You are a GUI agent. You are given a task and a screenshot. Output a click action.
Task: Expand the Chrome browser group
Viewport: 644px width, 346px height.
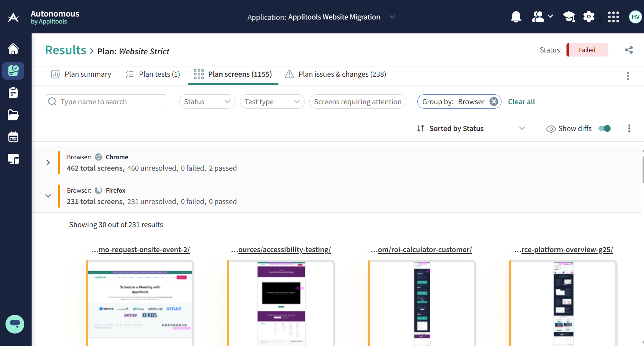point(48,163)
